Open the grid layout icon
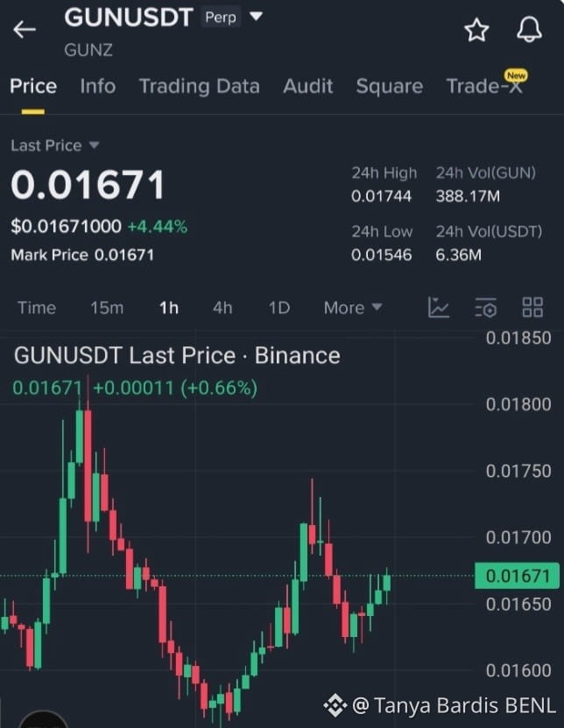This screenshot has width=564, height=728. pyautogui.click(x=532, y=307)
